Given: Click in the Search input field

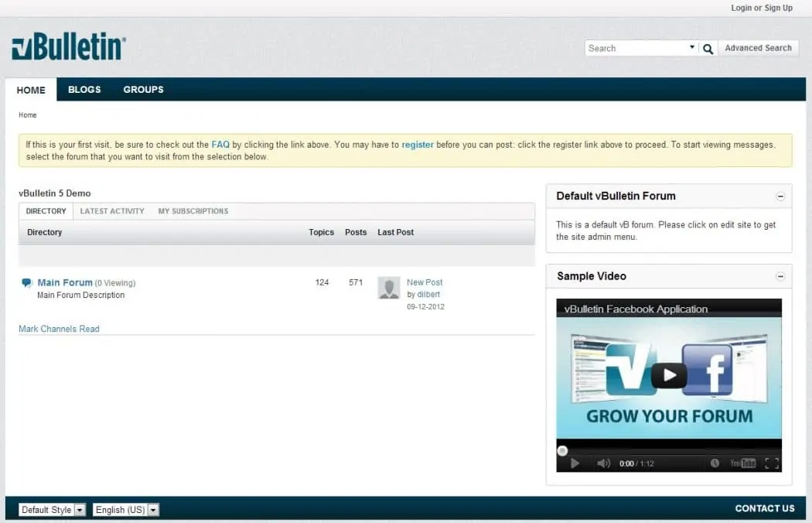Looking at the screenshot, I should tap(636, 48).
